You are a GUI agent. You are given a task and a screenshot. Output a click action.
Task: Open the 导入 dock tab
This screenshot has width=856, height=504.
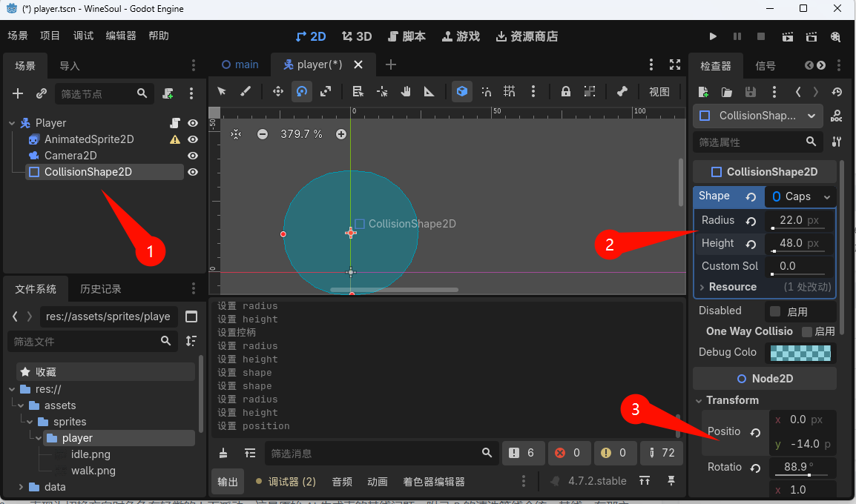click(70, 66)
